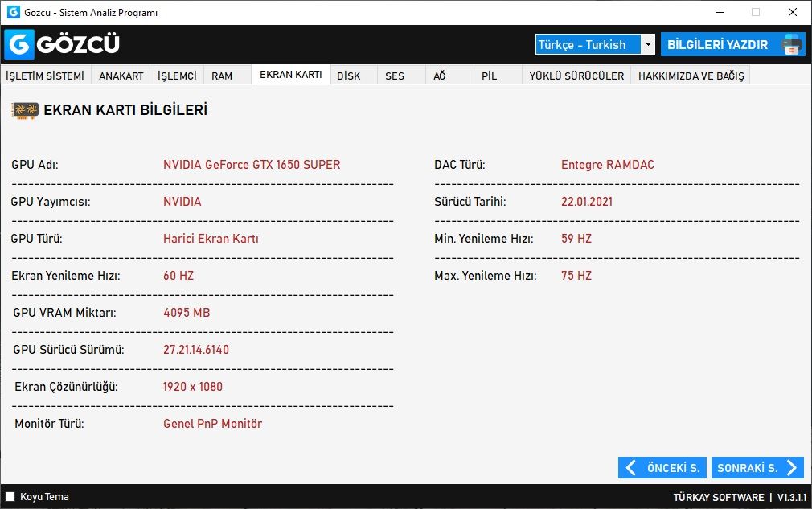Click the Entegre RAMDAC value

[608, 165]
